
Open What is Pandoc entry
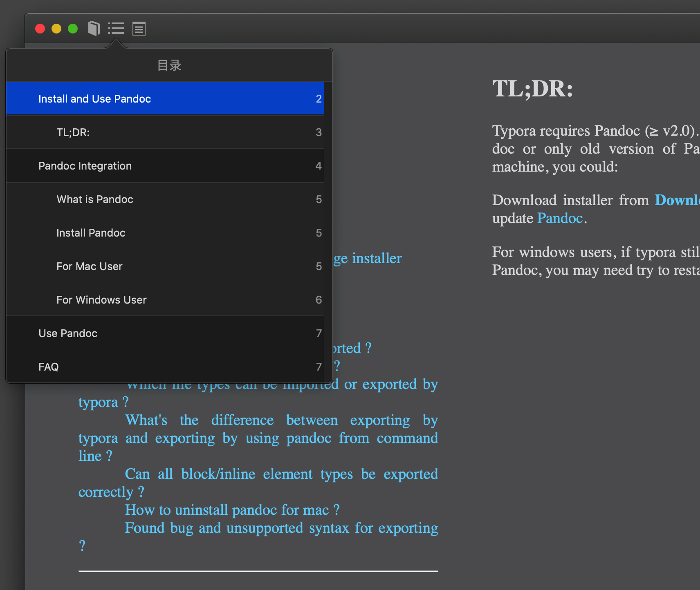165,199
